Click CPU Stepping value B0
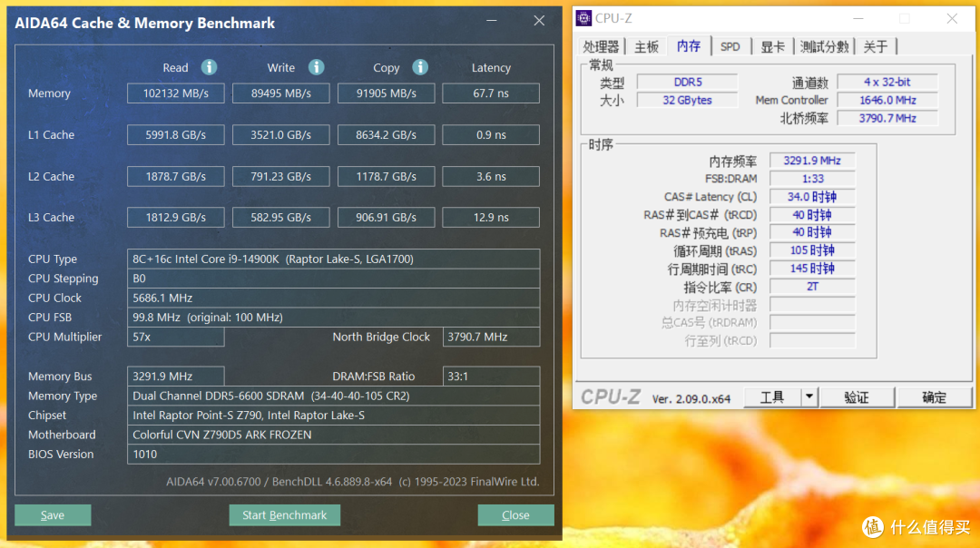The image size is (980, 548). click(333, 278)
